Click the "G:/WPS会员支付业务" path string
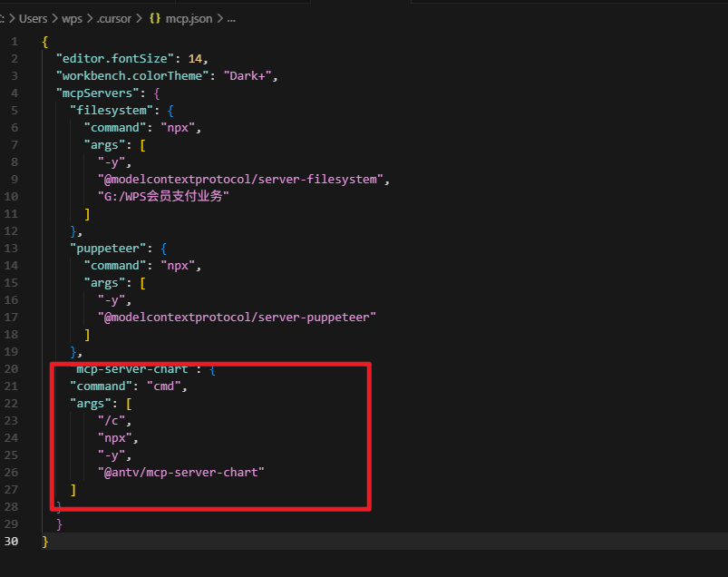Image resolution: width=728 pixels, height=577 pixels. tap(163, 197)
